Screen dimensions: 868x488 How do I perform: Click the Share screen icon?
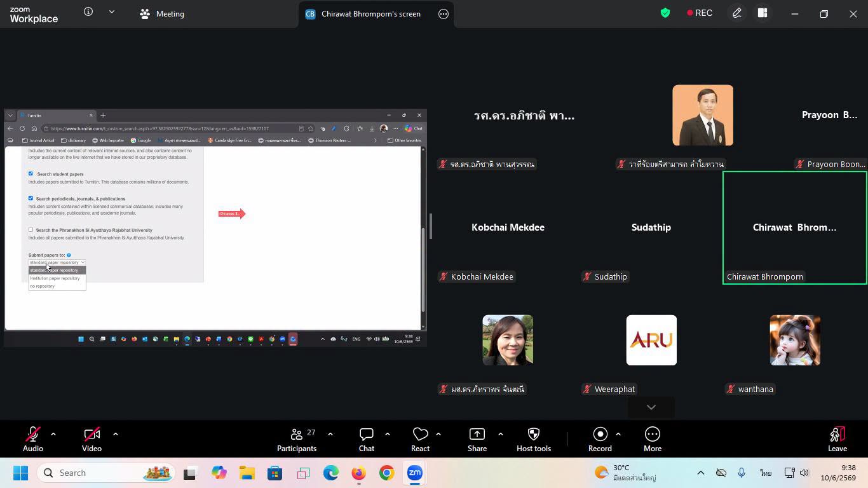pos(477,439)
